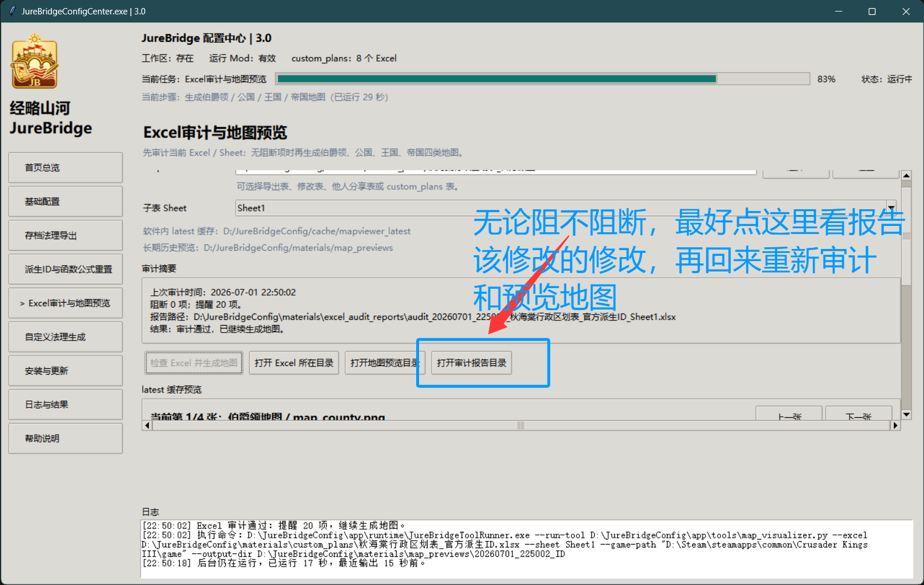Screen dimensions: 924x585
Task: Click the 当前第 1/4 张 preview caption
Action: tap(267, 416)
